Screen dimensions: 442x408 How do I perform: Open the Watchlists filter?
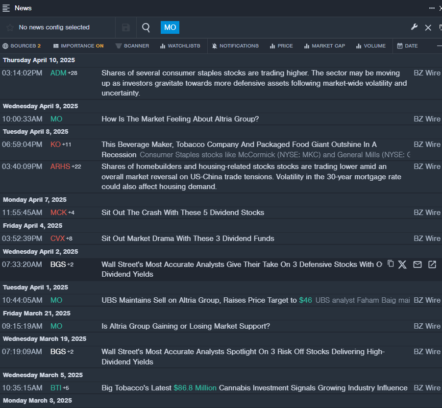click(x=180, y=46)
